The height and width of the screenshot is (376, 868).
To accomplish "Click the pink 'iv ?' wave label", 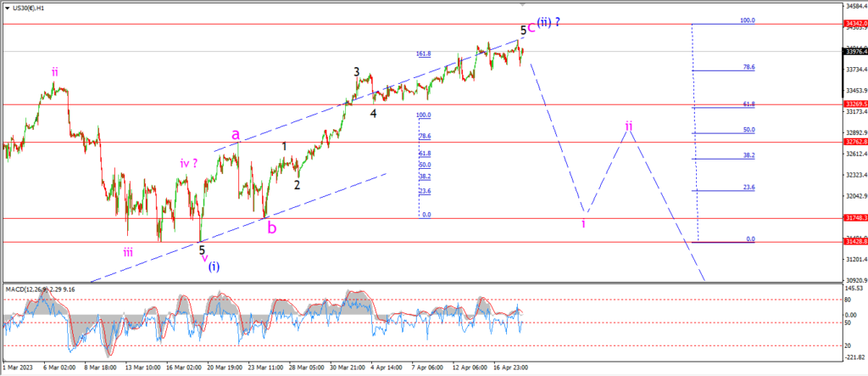I will point(188,164).
